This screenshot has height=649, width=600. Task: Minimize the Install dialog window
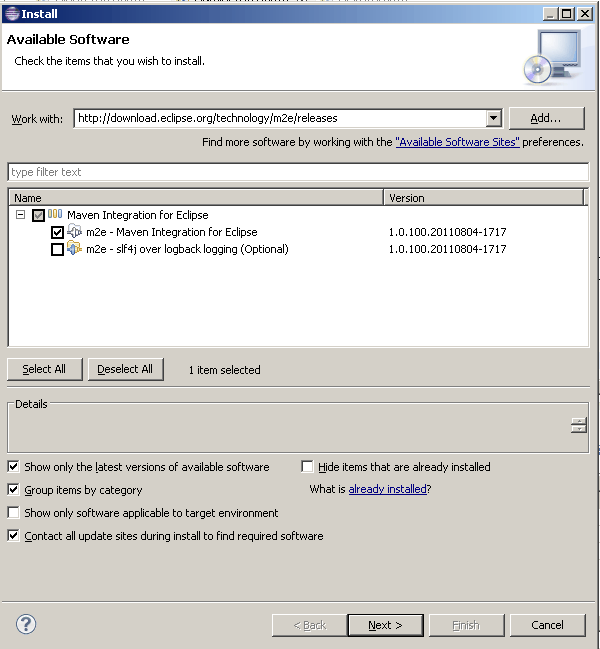550,14
